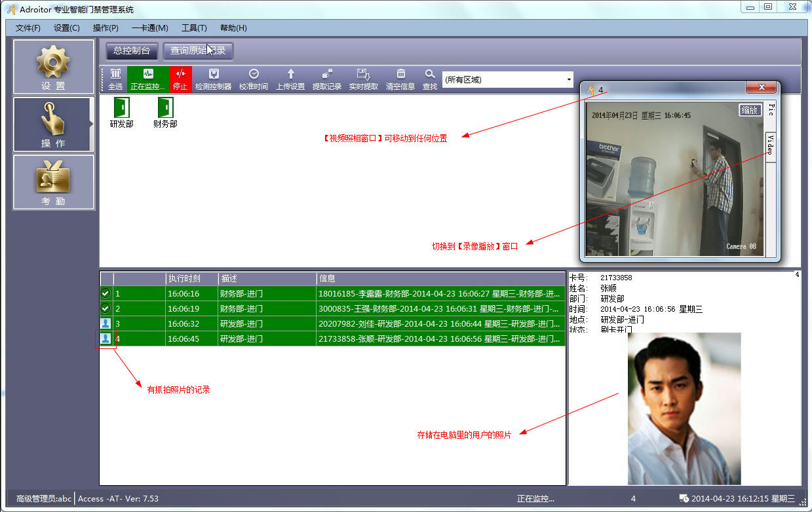Image resolution: width=812 pixels, height=512 pixels.
Task: Close the video capture window
Action: (761, 88)
